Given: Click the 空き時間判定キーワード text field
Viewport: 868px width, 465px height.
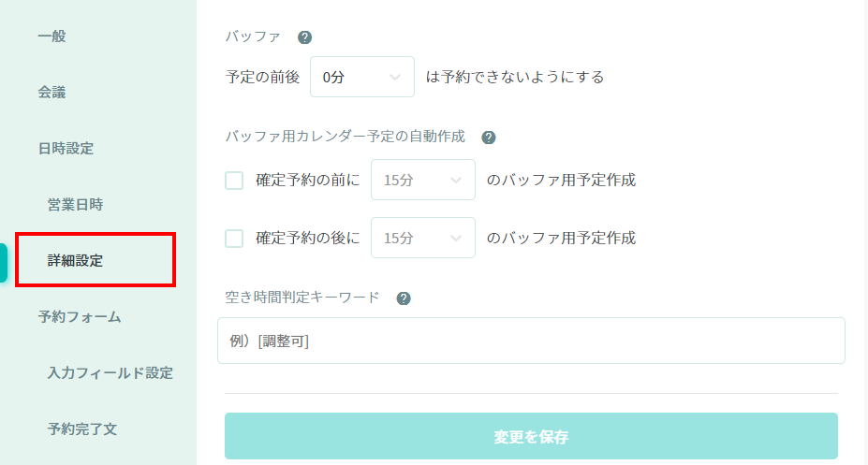Looking at the screenshot, I should tap(531, 341).
